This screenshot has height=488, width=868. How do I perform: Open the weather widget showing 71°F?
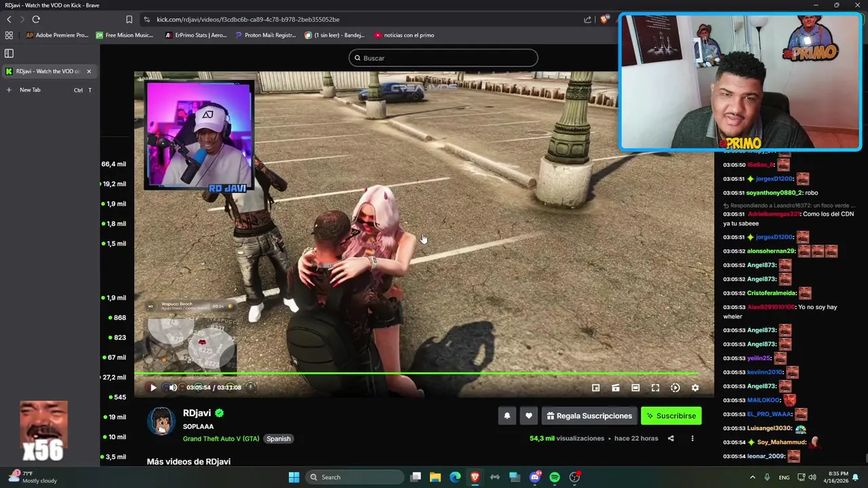pyautogui.click(x=34, y=477)
